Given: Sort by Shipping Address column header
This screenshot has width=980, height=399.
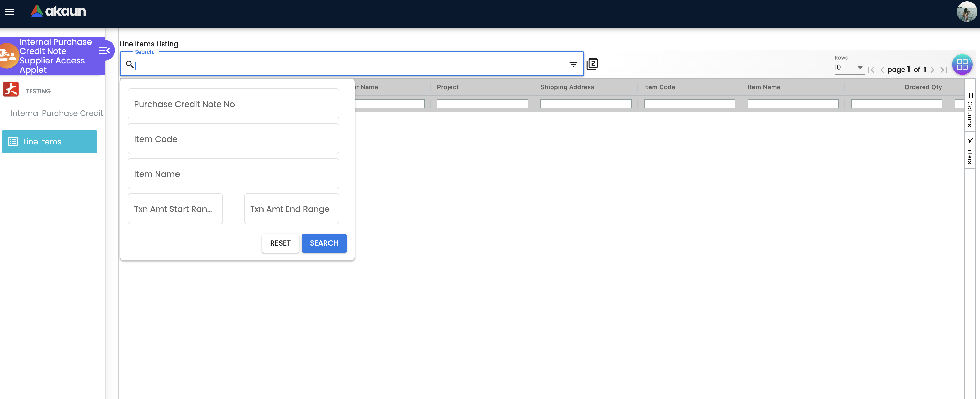Looking at the screenshot, I should (567, 87).
